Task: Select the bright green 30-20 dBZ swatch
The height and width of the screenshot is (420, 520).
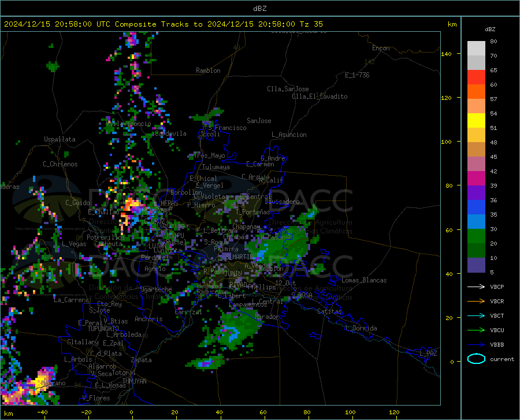Action: tap(476, 236)
